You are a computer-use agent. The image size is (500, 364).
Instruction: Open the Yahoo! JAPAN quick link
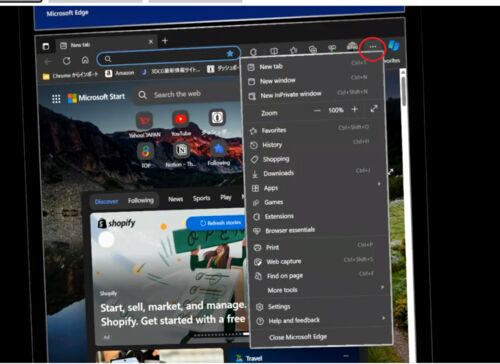[144, 125]
